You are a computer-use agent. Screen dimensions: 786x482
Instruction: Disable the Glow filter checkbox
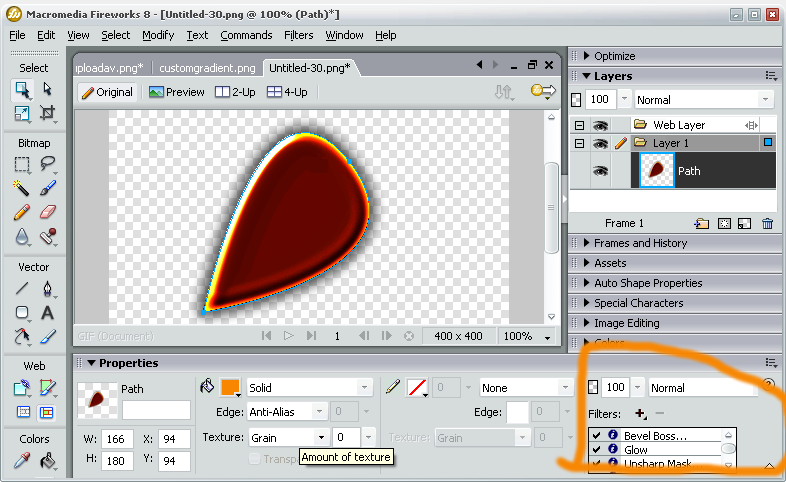pyautogui.click(x=597, y=450)
